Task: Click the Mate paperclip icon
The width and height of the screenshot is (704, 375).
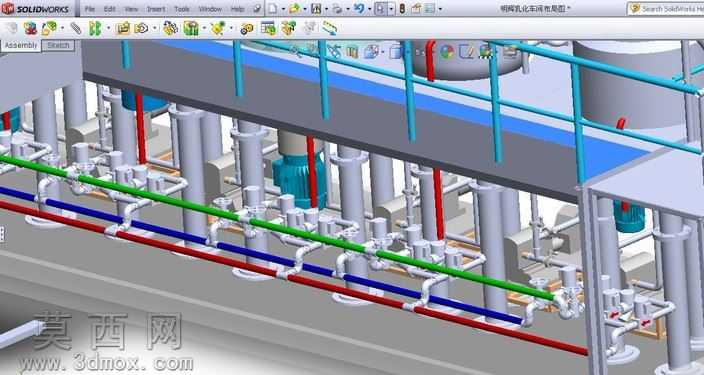Action: (75, 29)
